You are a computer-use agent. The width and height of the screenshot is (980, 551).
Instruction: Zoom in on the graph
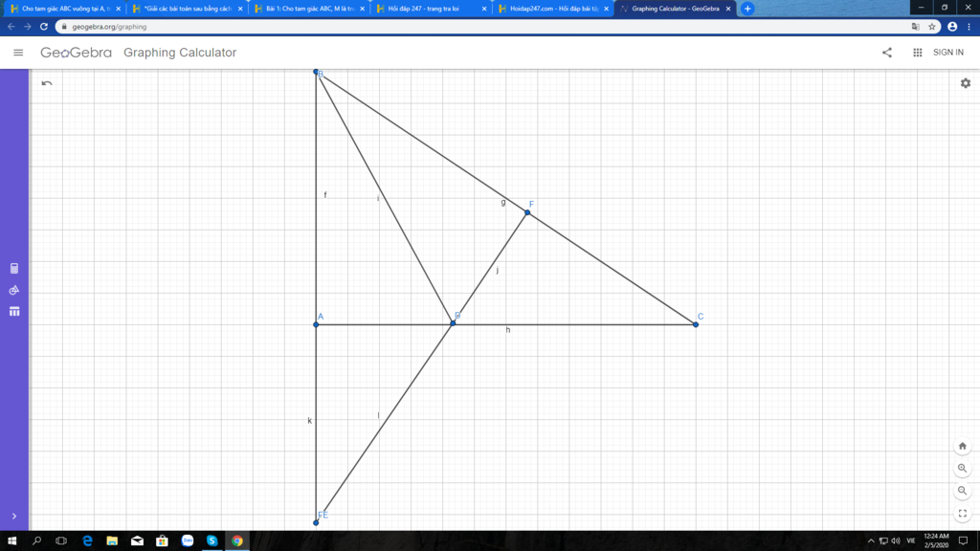click(x=963, y=469)
